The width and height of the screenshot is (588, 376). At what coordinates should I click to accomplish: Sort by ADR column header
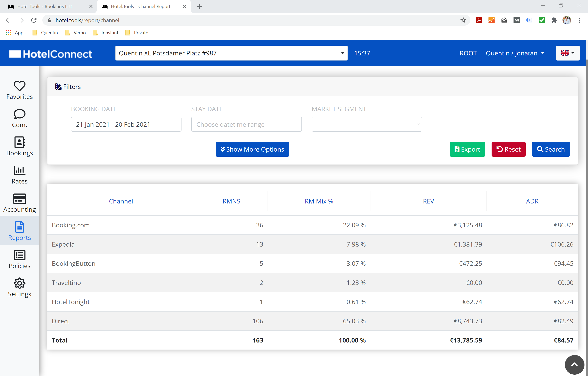(x=532, y=201)
